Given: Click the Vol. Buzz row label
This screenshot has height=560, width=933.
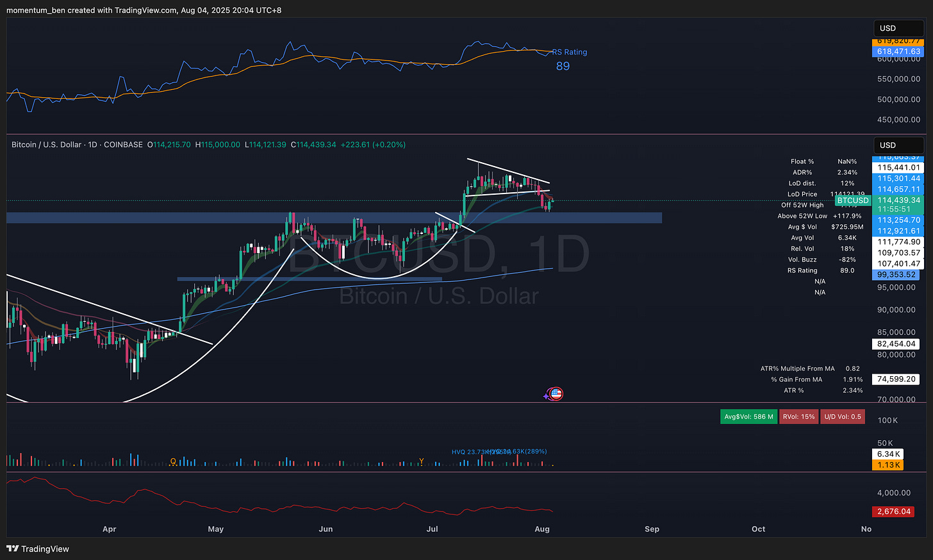Looking at the screenshot, I should 802,259.
